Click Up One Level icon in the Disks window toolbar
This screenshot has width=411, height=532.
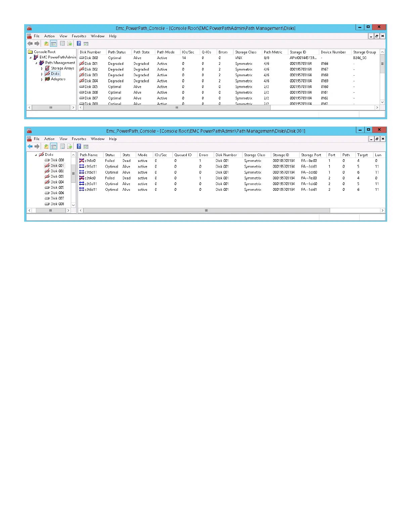(x=46, y=44)
